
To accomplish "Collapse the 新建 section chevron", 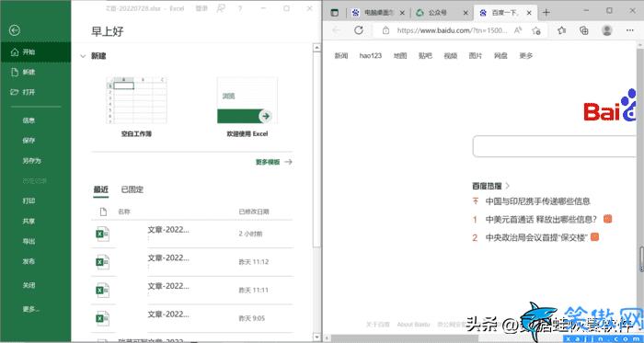I will (83, 56).
